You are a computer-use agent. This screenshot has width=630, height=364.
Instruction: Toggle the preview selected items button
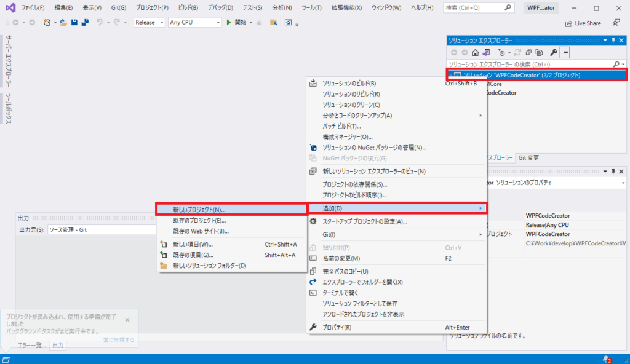(565, 53)
